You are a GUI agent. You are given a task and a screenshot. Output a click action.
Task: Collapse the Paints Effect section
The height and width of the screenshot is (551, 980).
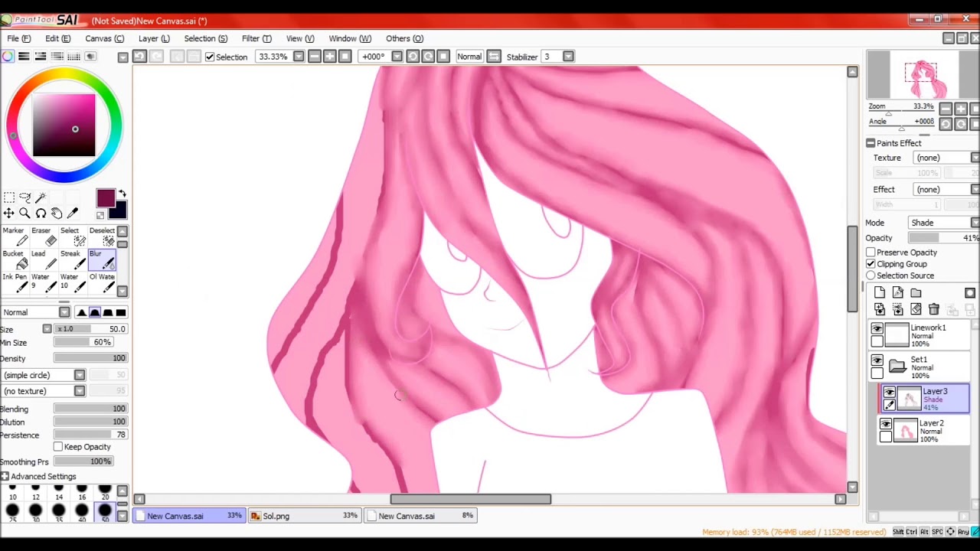click(871, 143)
